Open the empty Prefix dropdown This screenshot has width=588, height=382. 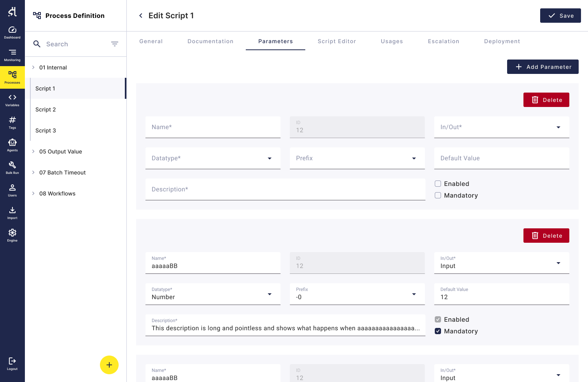pos(357,158)
